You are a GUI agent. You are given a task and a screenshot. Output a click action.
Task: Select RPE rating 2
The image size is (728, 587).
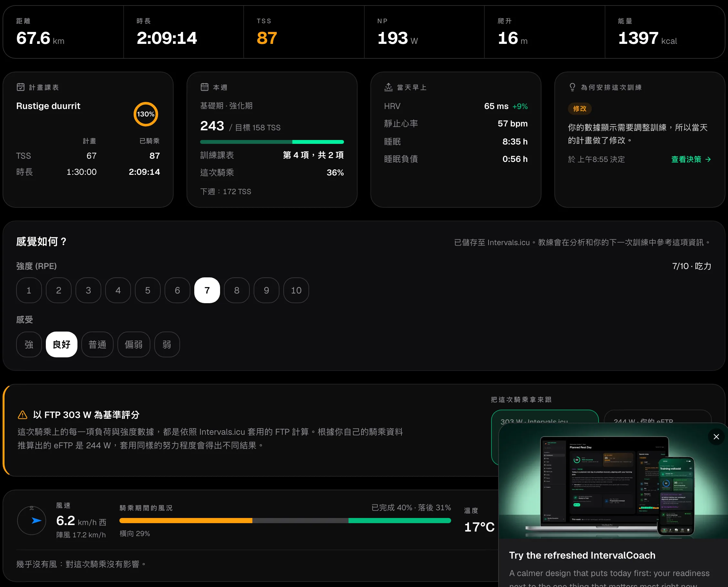click(58, 290)
